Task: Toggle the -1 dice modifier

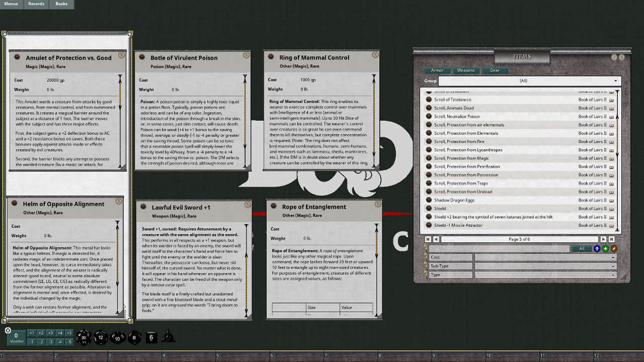Action: click(x=32, y=341)
